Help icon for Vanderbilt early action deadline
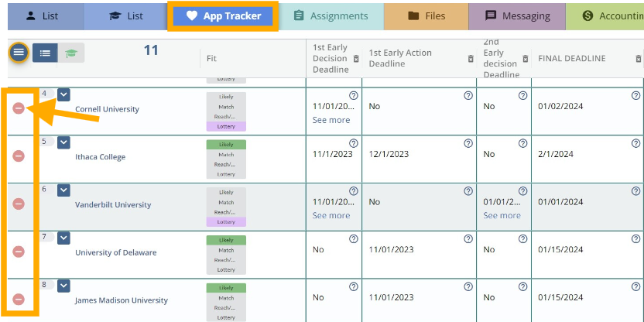 tap(468, 191)
